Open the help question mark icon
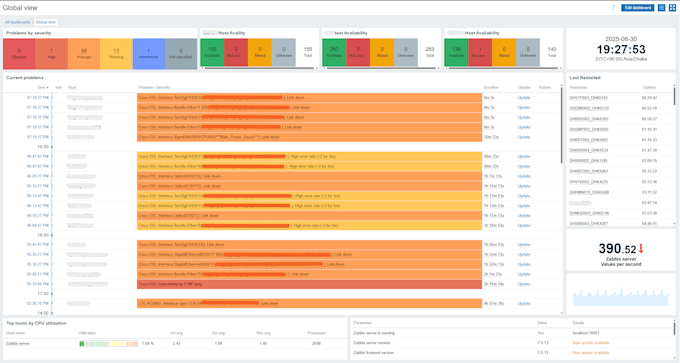Viewport: 680px width, 363px height. click(613, 8)
